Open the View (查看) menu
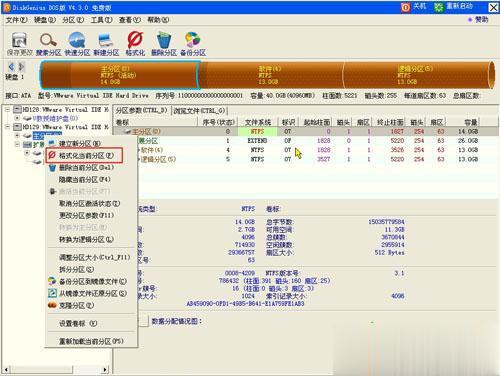The image size is (500, 376). 130,20
